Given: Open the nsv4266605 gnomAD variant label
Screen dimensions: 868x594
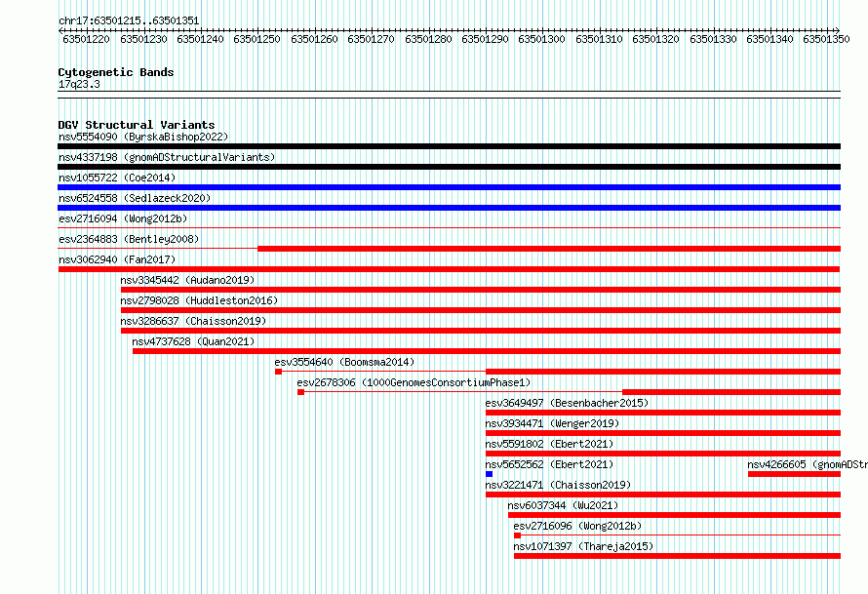Looking at the screenshot, I should pyautogui.click(x=808, y=464).
